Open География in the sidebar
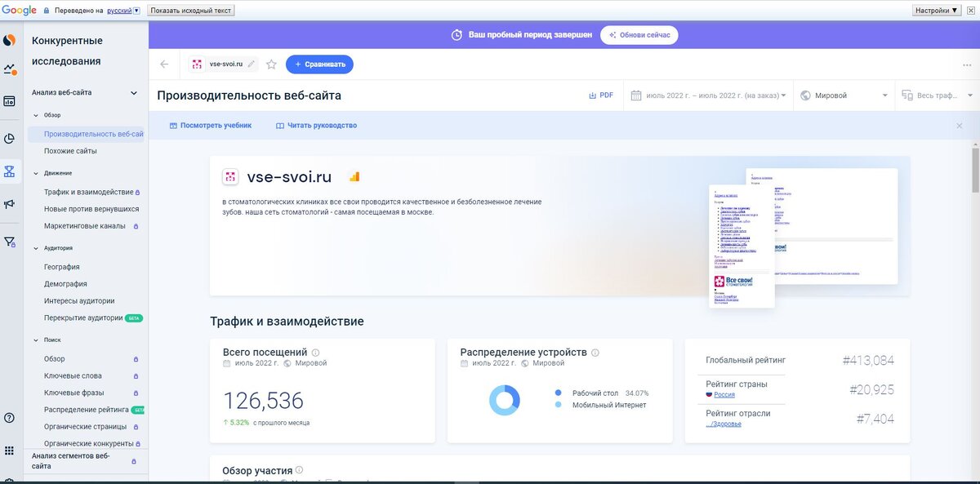This screenshot has height=484, width=980. click(62, 267)
